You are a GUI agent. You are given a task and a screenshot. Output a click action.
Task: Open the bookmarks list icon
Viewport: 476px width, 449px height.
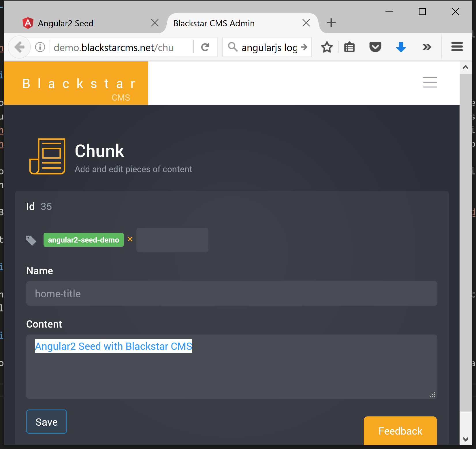349,47
